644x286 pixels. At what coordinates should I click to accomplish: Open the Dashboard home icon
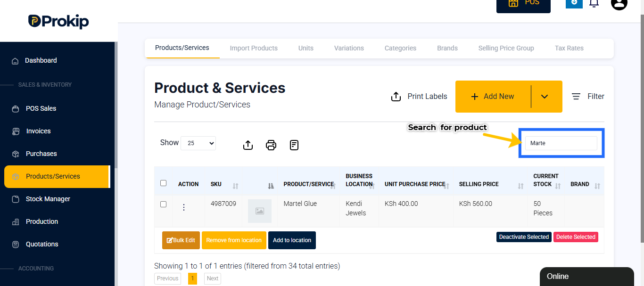point(15,61)
